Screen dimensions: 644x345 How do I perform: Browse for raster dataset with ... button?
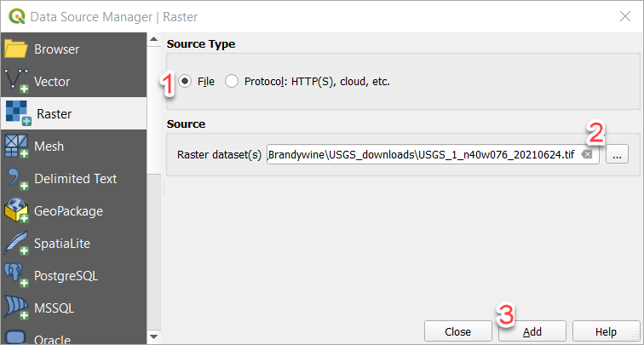point(617,154)
